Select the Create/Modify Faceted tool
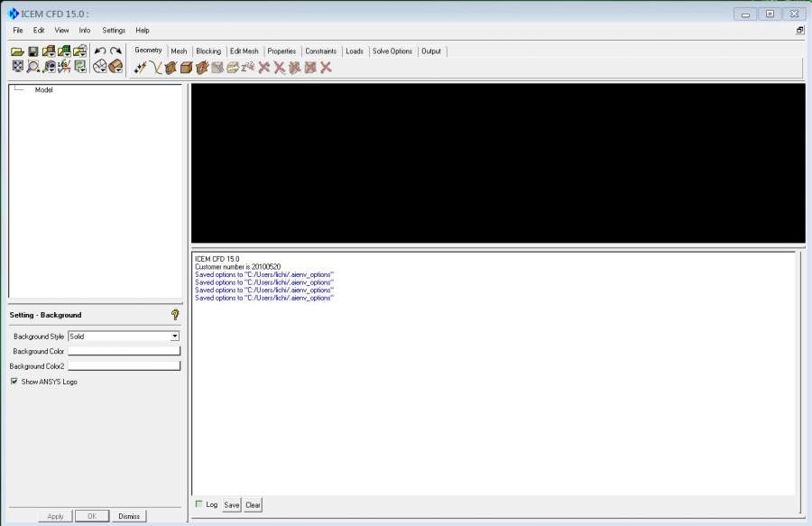The width and height of the screenshot is (812, 526). (x=202, y=68)
